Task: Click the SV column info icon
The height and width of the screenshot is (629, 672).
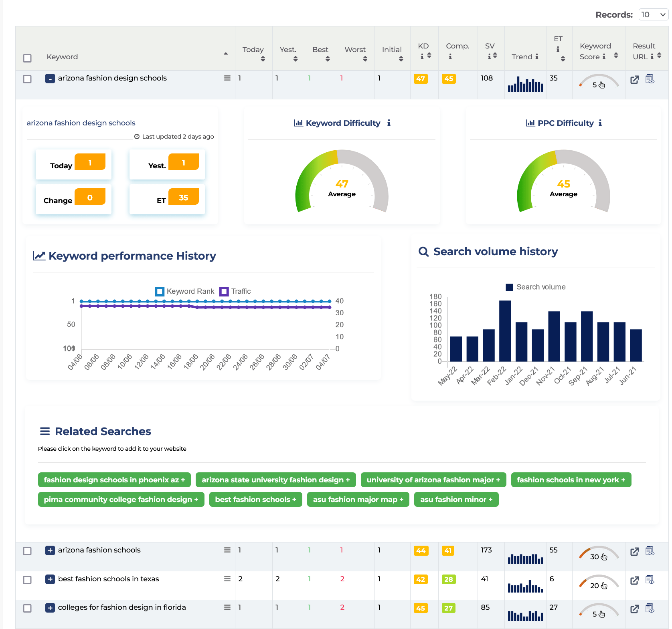Action: pyautogui.click(x=489, y=56)
